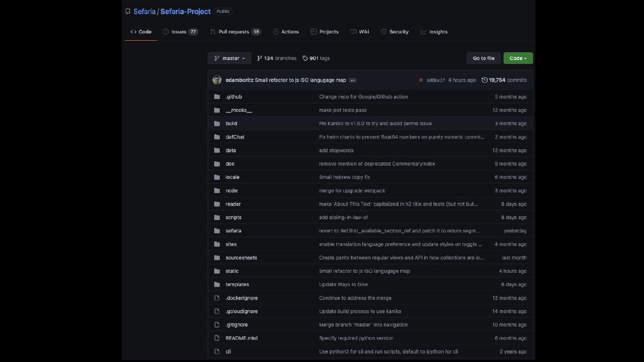The width and height of the screenshot is (644, 362).
Task: Click the node folder icon
Action: (x=217, y=191)
